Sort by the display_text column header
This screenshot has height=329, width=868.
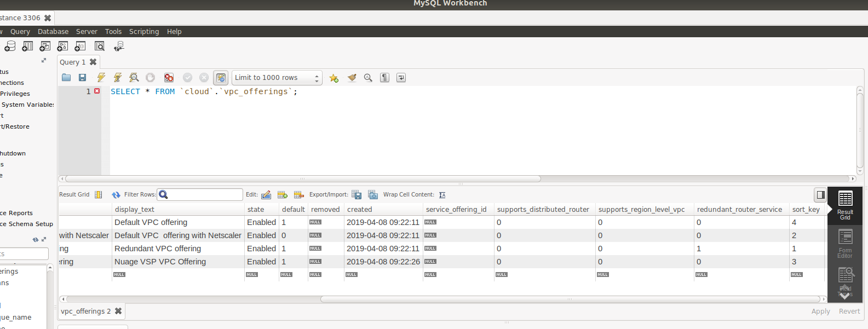[179, 210]
